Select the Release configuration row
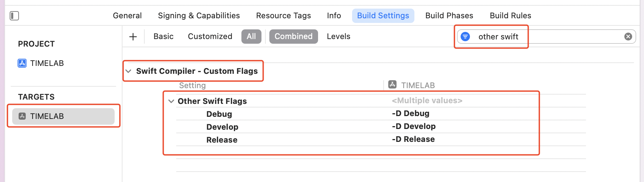The image size is (644, 182). (222, 140)
